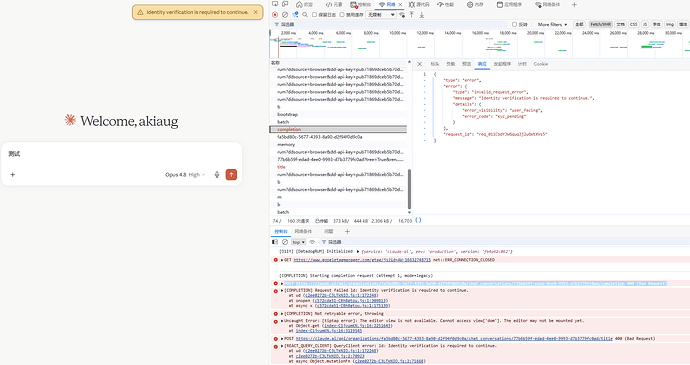Add a new tool tab in drawer
The height and width of the screenshot is (365, 690).
click(x=347, y=231)
